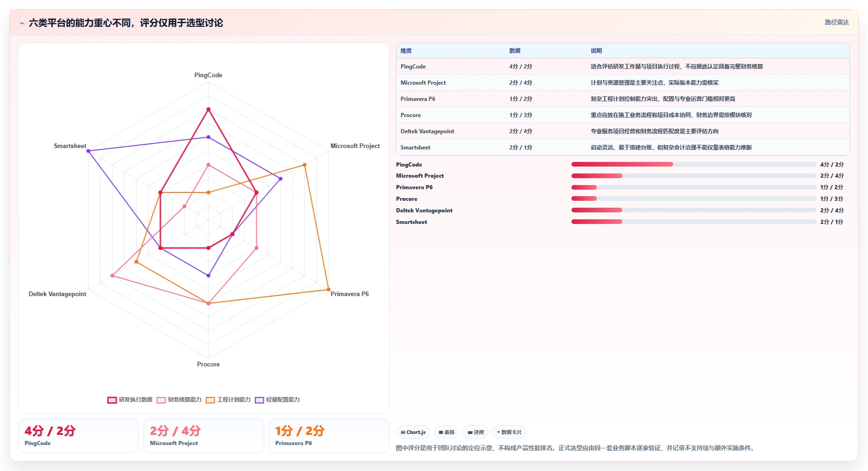
Task: Select the Deltek Vantagepoint table row name
Action: pos(428,131)
